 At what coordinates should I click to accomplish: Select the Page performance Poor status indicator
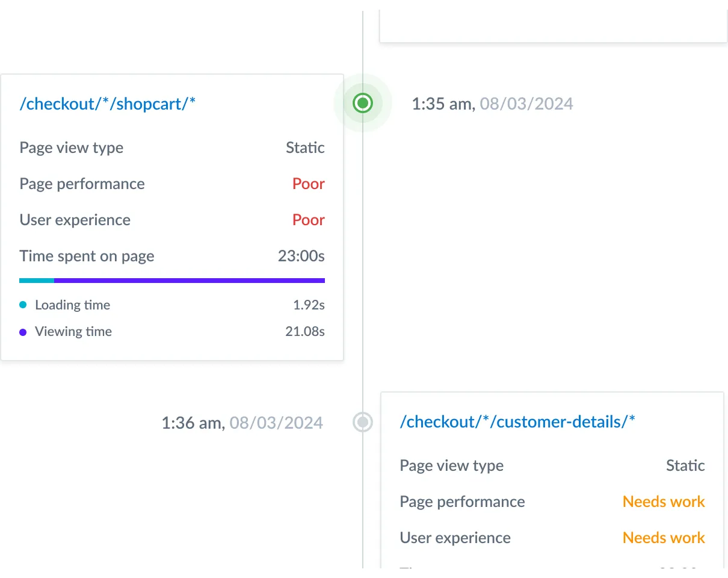click(308, 184)
